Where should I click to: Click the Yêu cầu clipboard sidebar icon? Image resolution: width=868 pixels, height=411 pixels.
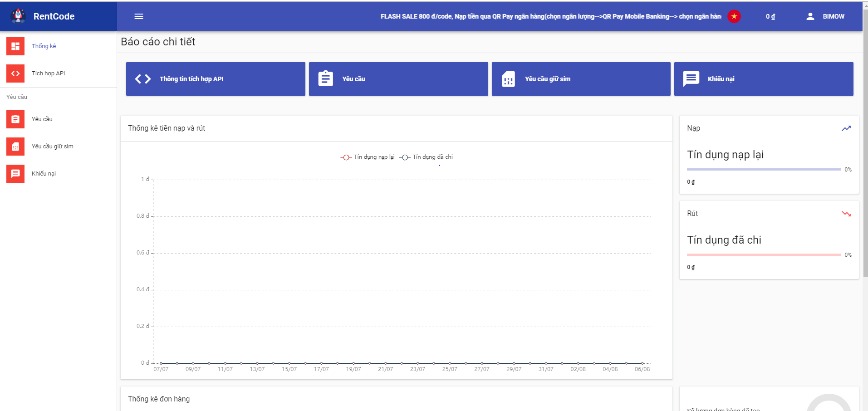point(15,119)
